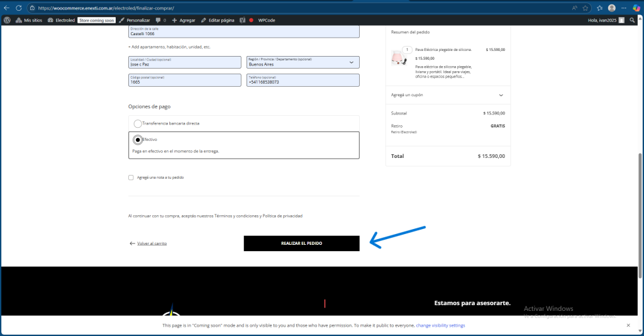The height and width of the screenshot is (336, 644).
Task: Select the Efectivo payment radio button
Action: click(138, 139)
